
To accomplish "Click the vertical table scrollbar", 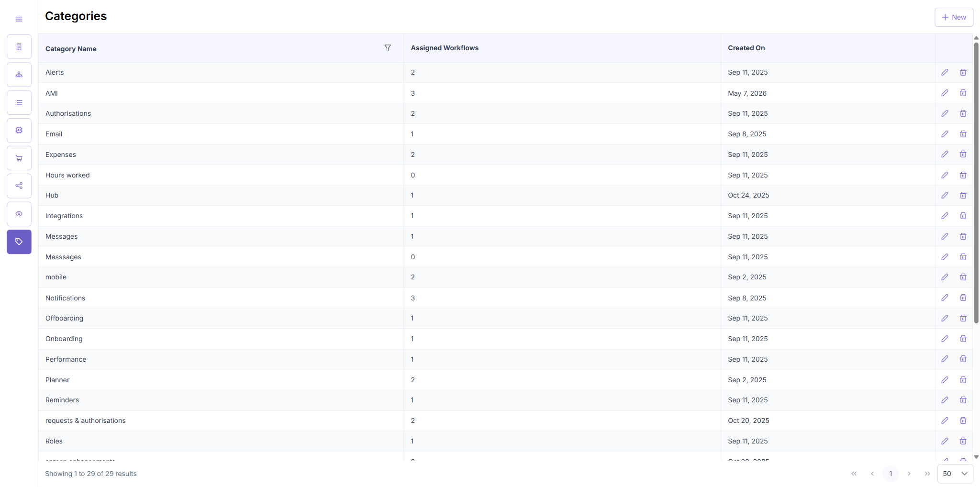I will [x=976, y=183].
